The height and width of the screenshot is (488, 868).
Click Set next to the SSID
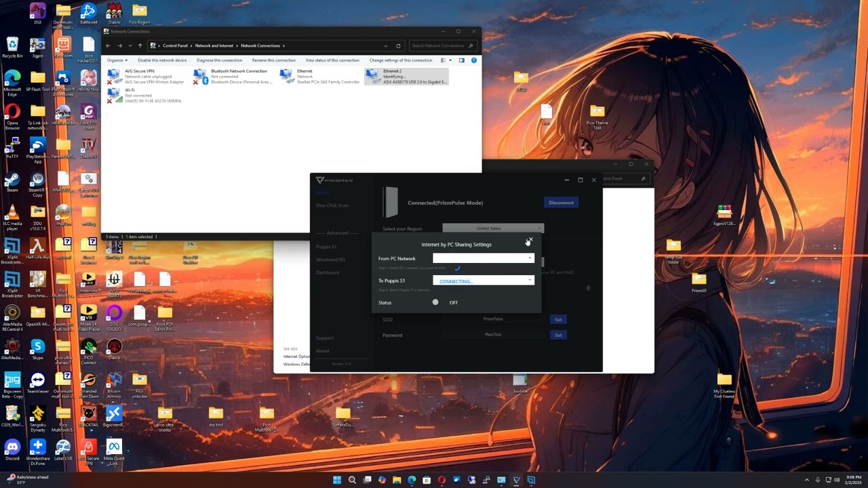pos(558,319)
